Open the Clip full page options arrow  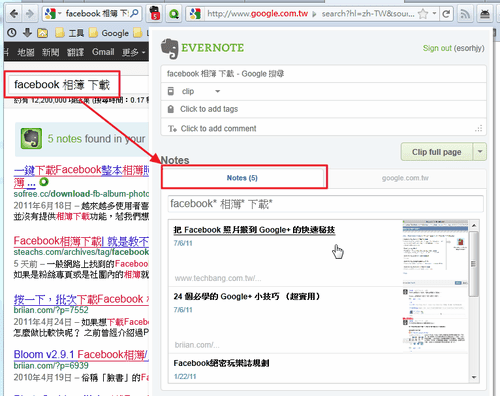480,152
